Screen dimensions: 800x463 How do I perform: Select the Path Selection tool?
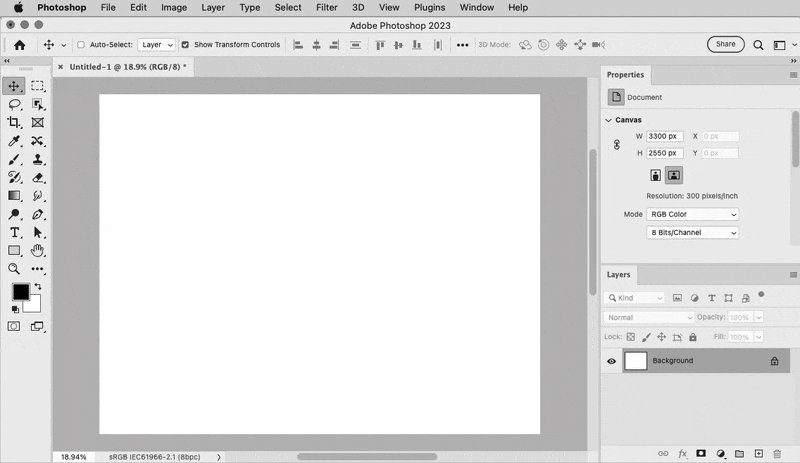pos(38,232)
